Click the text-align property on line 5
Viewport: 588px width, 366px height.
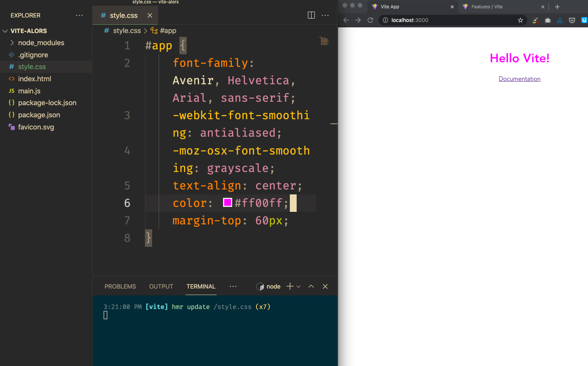tap(207, 186)
